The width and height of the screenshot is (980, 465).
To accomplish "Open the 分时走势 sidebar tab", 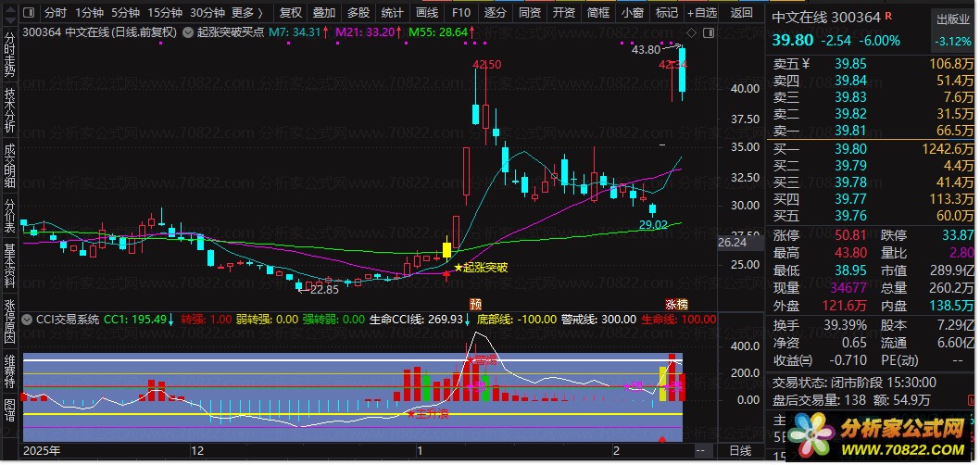I will pos(9,56).
